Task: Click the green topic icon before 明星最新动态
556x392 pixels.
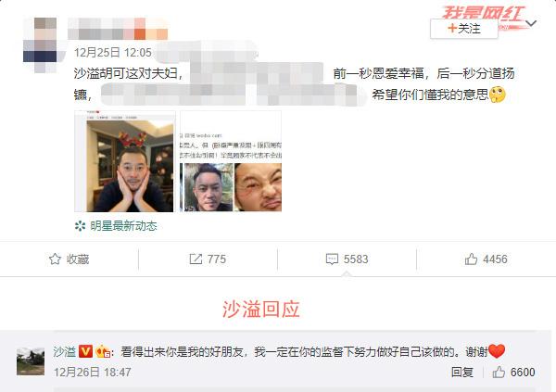Action: point(80,226)
